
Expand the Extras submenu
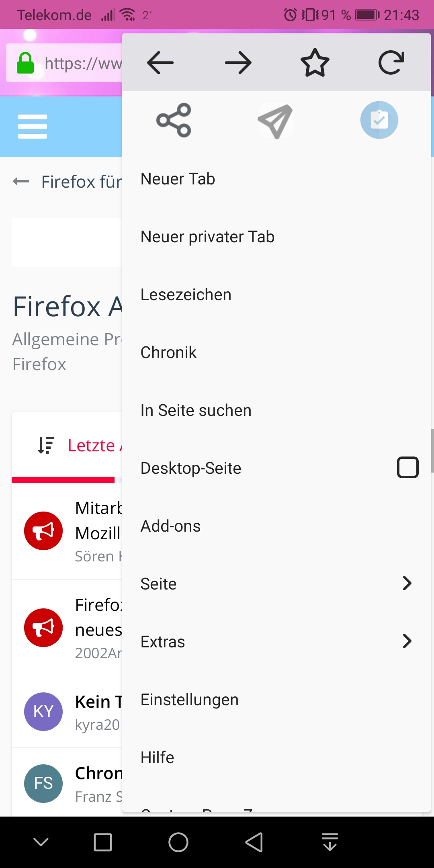point(407,641)
